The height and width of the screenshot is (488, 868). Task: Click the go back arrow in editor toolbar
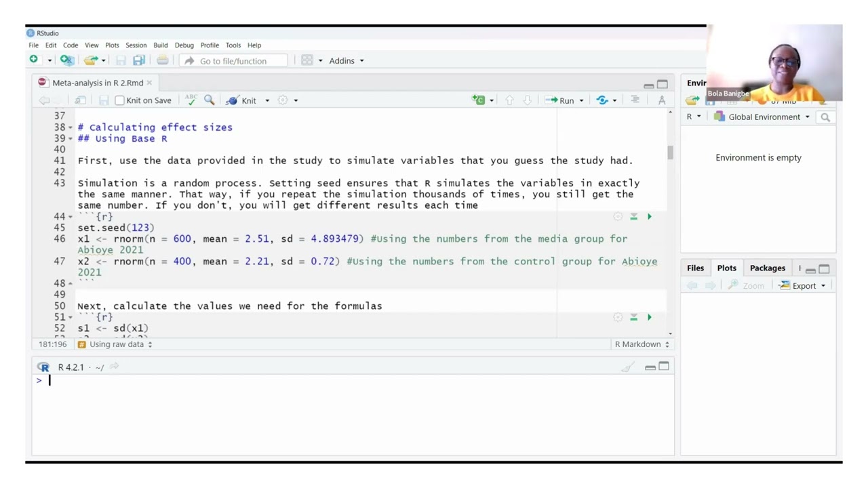pyautogui.click(x=44, y=100)
